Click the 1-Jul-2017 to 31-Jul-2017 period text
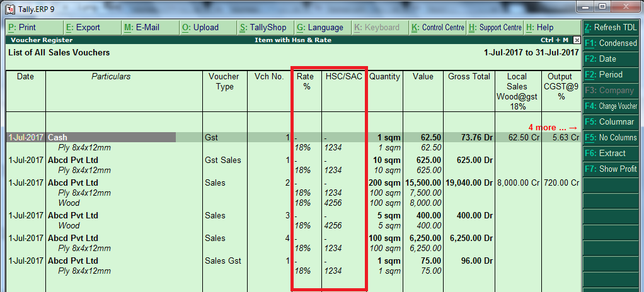644x292 pixels. [531, 53]
